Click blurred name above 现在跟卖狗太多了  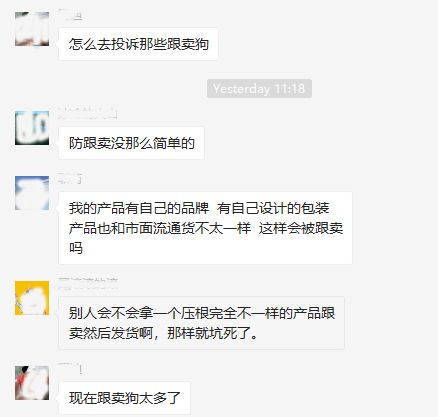click(70, 368)
